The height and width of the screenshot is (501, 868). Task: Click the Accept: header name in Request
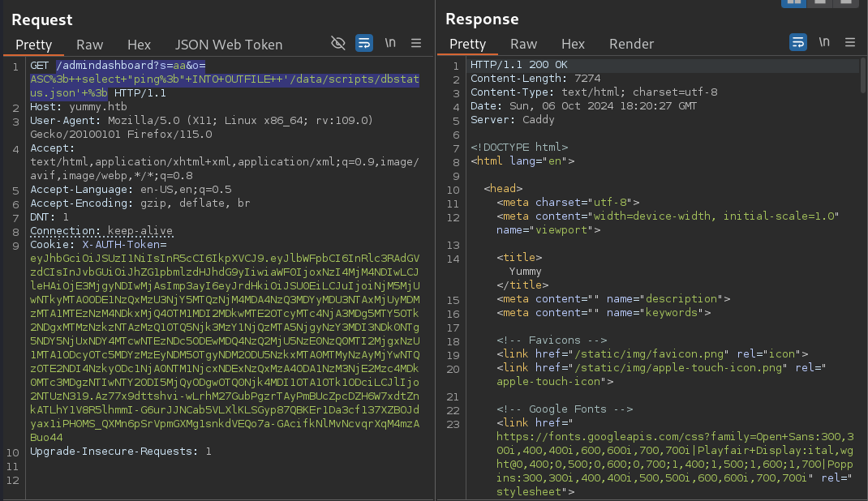click(52, 148)
